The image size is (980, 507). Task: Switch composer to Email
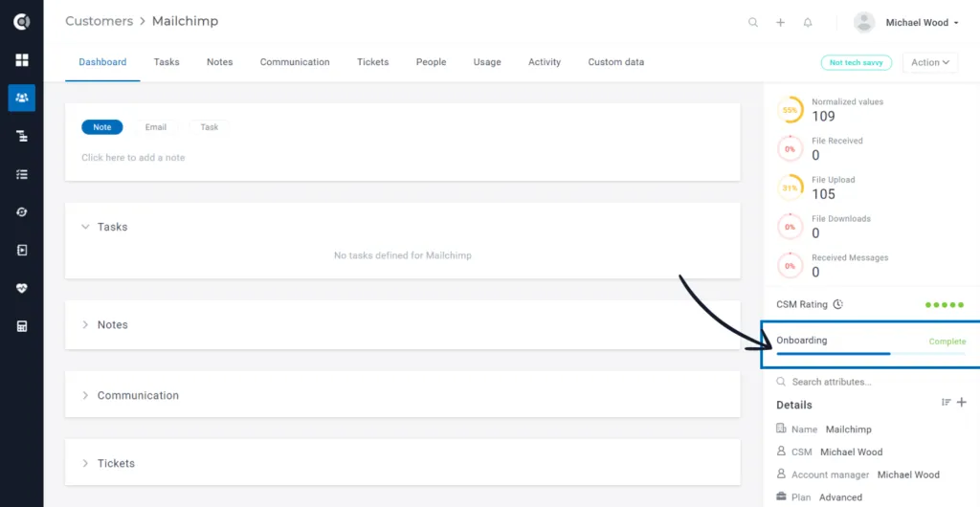coord(156,127)
